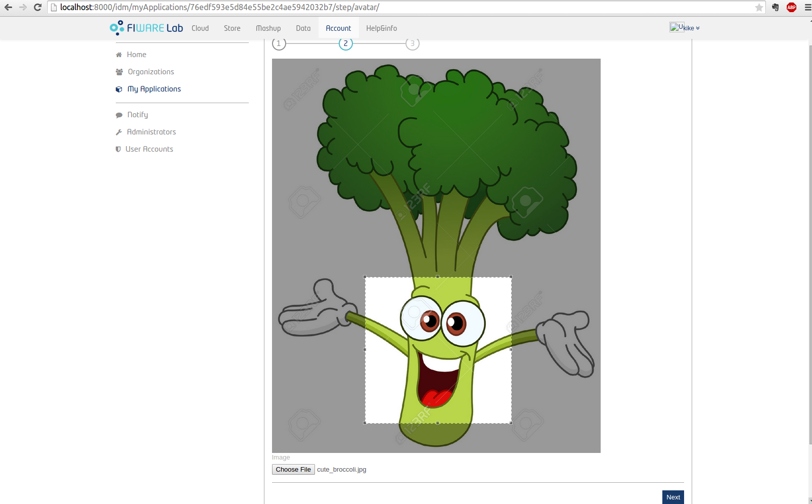This screenshot has height=504, width=812.
Task: Open the Notify link
Action: 138,115
